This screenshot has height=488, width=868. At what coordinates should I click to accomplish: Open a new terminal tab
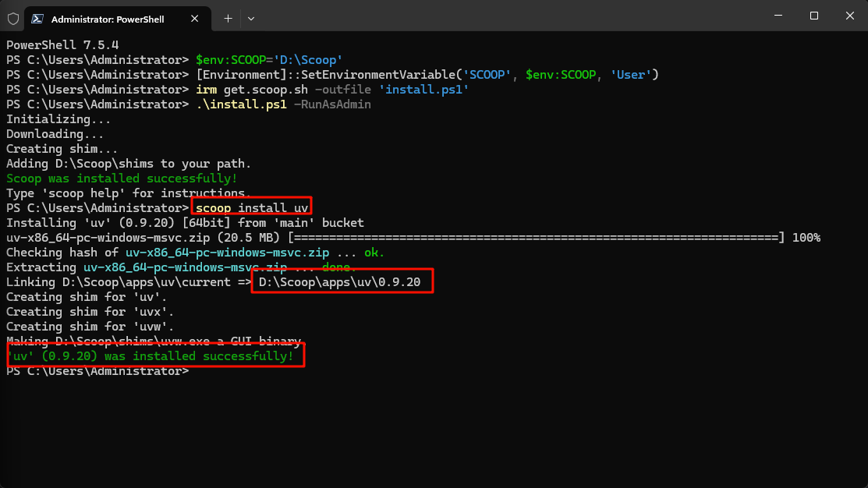pos(228,18)
